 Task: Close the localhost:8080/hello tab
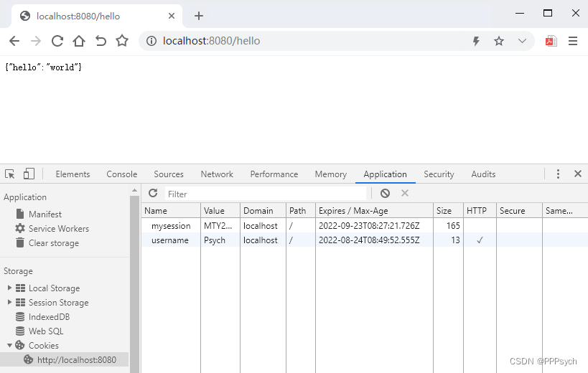tap(172, 16)
